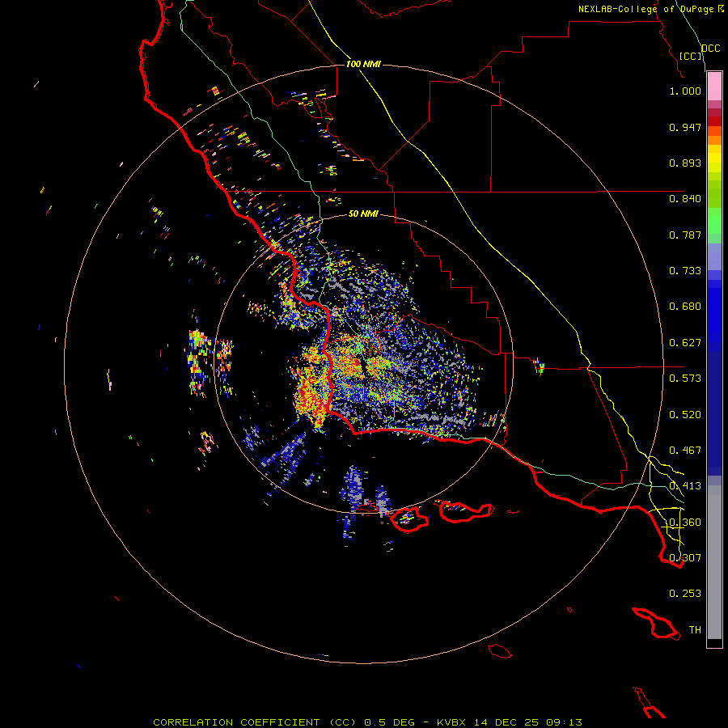Select the 0.947 scale value
728x728 pixels.
coord(685,127)
